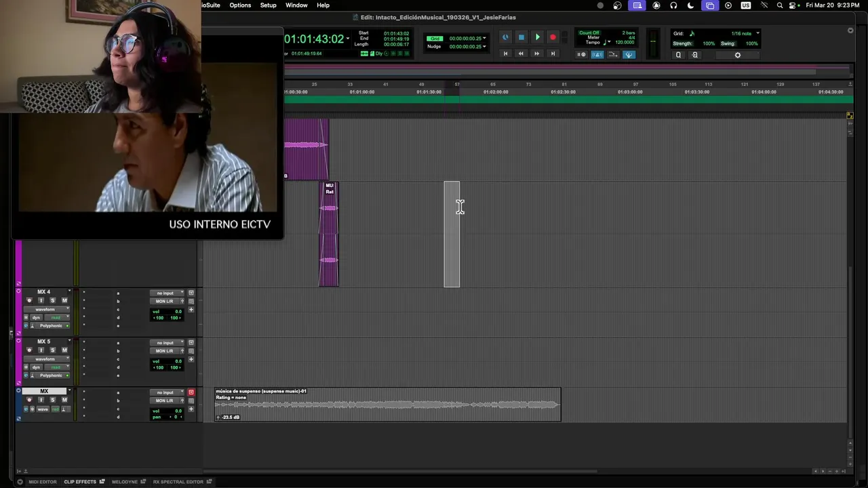Click the Grid note icon in quantize panel
The image size is (868, 488).
point(692,33)
